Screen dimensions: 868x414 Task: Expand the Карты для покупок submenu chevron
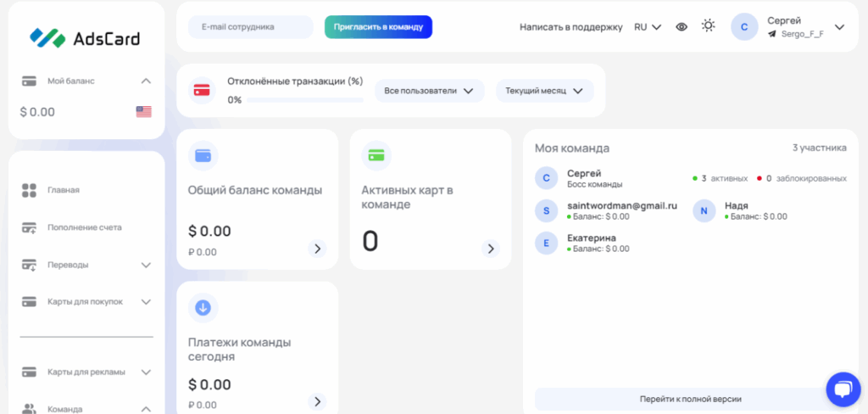coord(146,302)
